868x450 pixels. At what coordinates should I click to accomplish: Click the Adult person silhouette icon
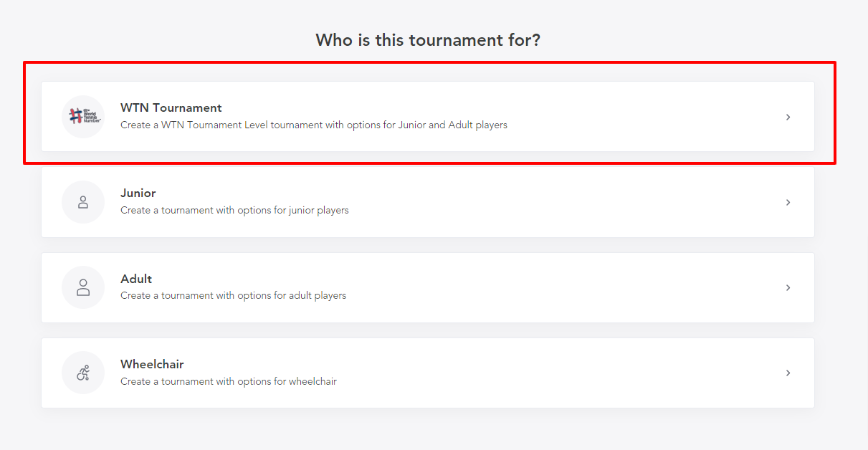pyautogui.click(x=83, y=287)
